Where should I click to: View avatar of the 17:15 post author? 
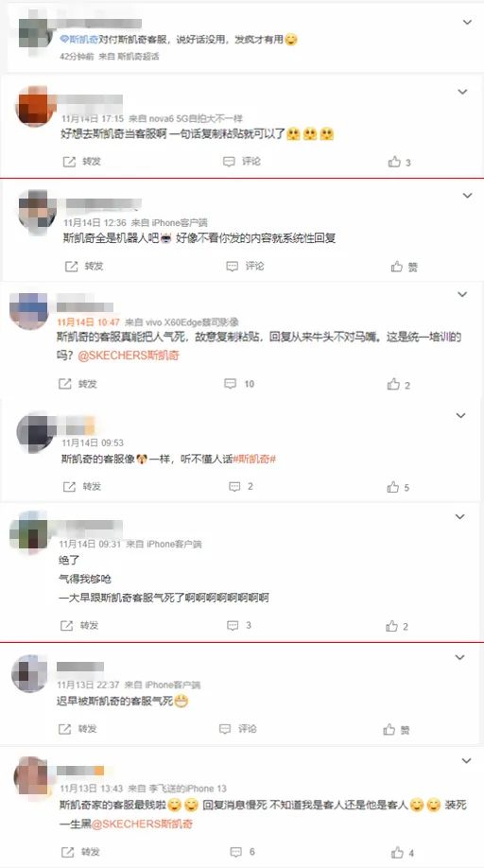pyautogui.click(x=35, y=106)
